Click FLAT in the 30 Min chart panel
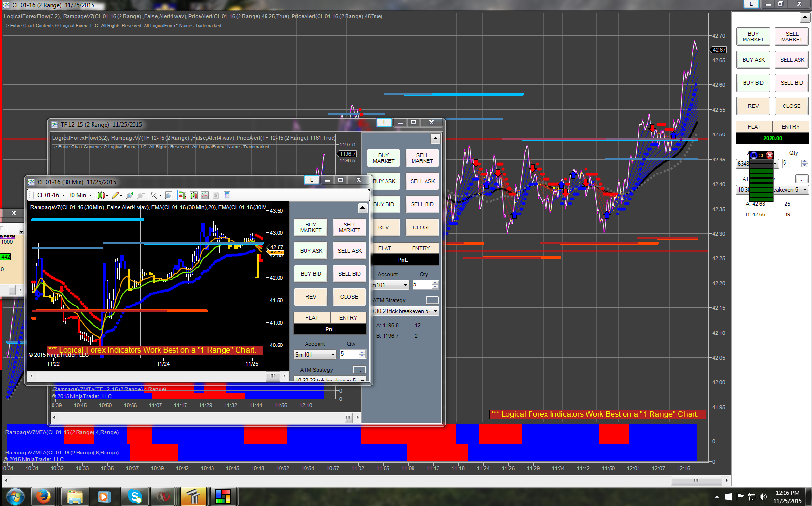The height and width of the screenshot is (506, 812). 312,318
